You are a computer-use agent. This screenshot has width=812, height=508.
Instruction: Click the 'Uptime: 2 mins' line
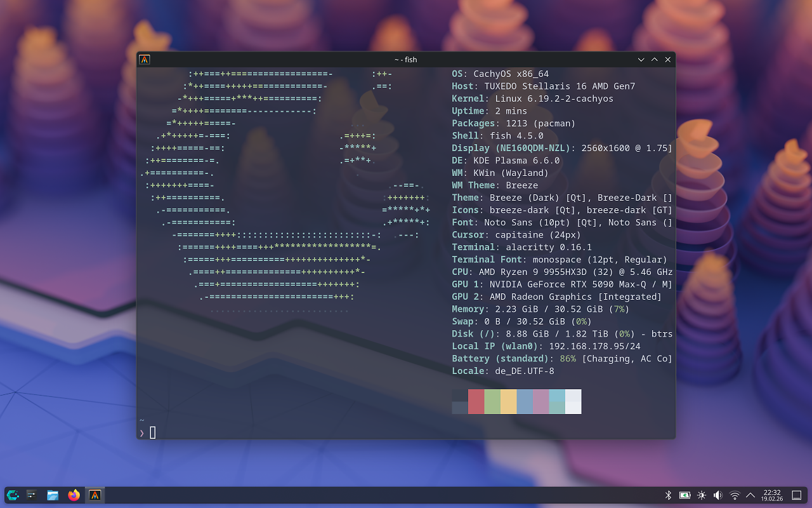coord(489,111)
